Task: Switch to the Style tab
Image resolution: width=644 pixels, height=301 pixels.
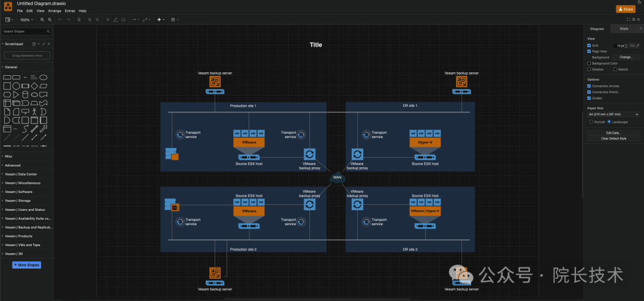Action: pyautogui.click(x=624, y=29)
